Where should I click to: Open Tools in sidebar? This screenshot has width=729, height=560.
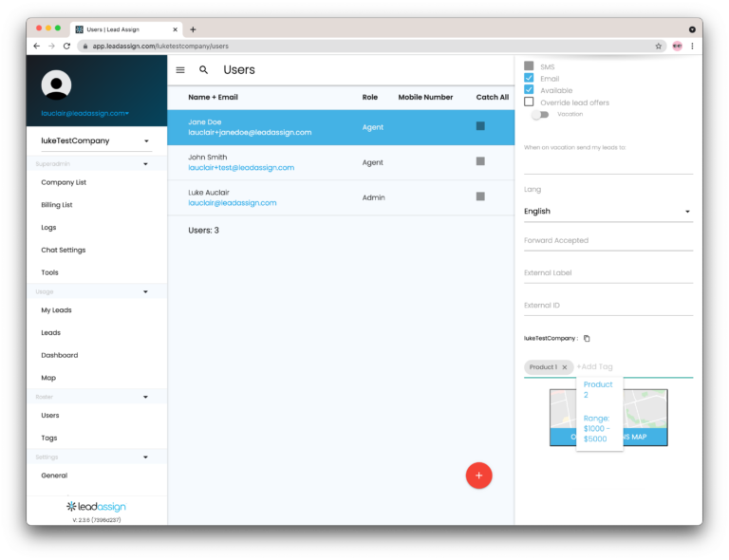[x=49, y=272]
